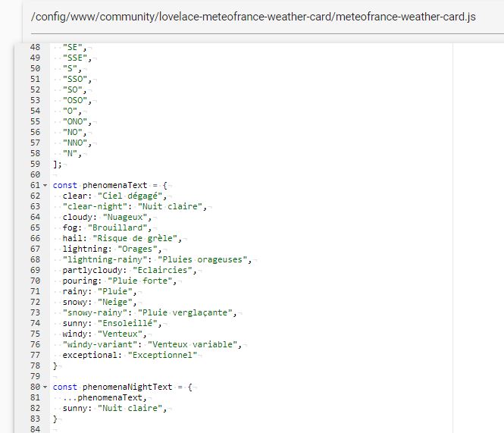
Task: Click the "ONO" array entry
Action: click(x=75, y=121)
